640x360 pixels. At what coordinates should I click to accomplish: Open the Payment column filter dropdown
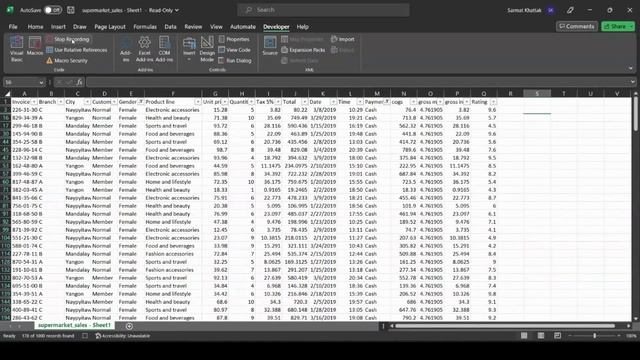coord(386,102)
